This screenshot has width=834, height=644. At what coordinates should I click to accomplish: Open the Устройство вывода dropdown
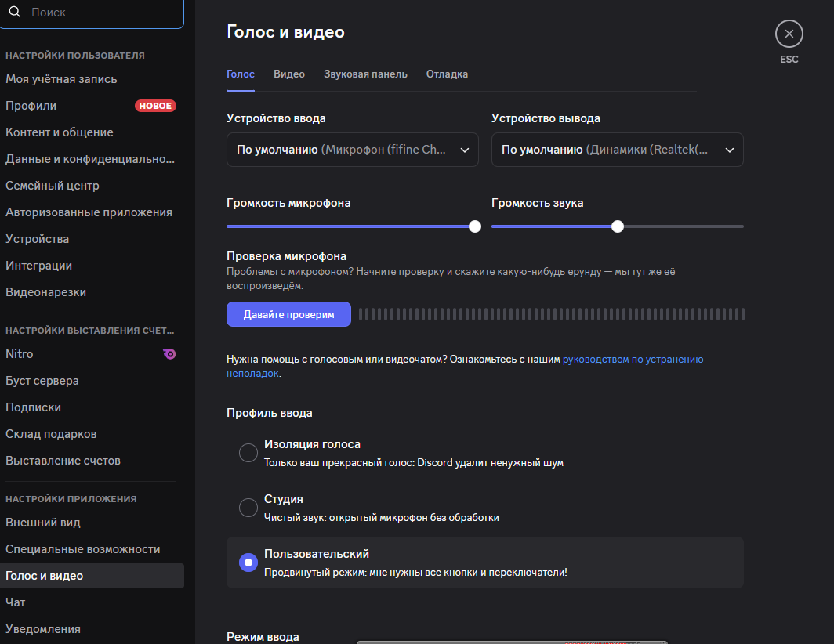[617, 150]
